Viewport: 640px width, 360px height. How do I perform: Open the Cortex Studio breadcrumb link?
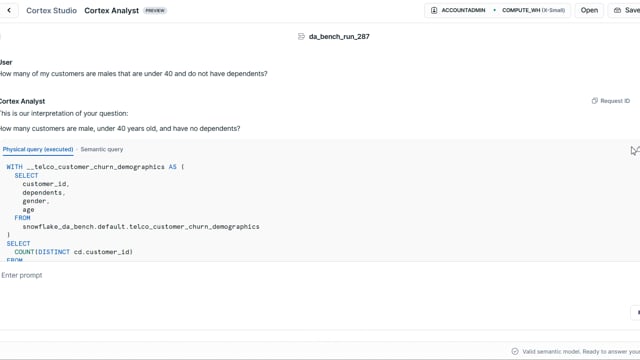(51, 11)
